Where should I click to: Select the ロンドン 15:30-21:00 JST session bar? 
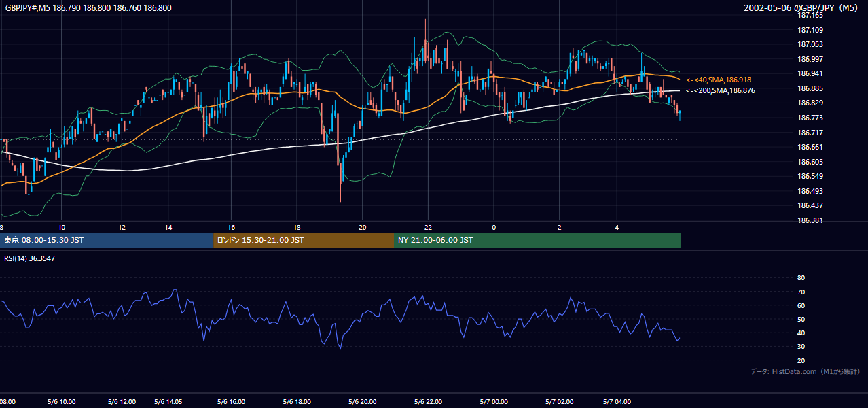pos(304,240)
